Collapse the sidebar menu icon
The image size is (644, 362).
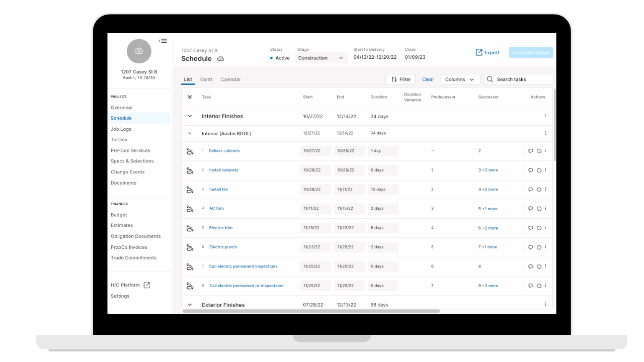[x=163, y=41]
